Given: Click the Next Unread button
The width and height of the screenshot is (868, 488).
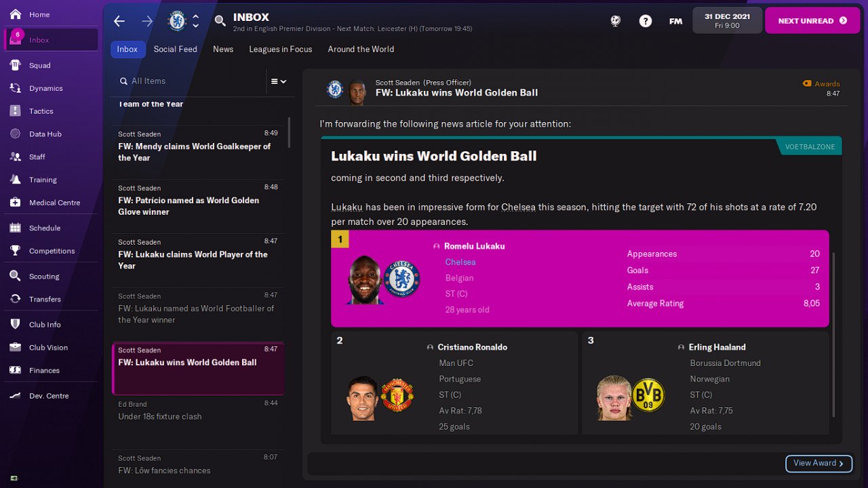Looking at the screenshot, I should pos(812,20).
